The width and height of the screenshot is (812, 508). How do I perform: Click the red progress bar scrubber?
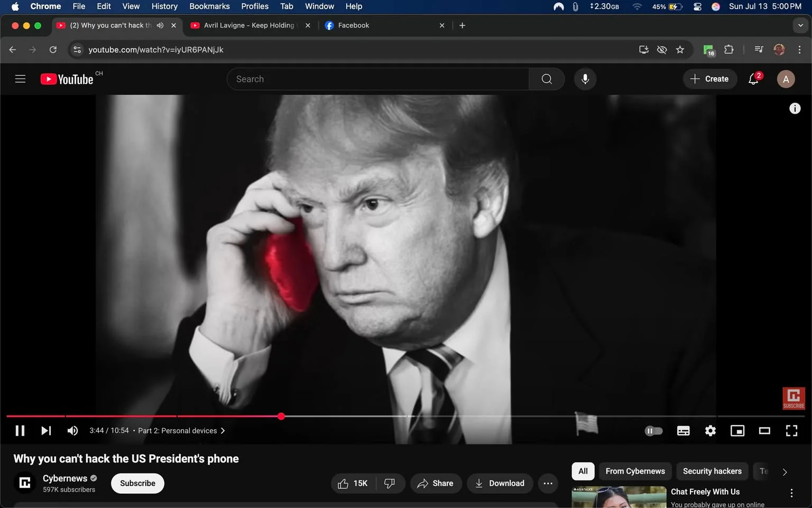281,416
